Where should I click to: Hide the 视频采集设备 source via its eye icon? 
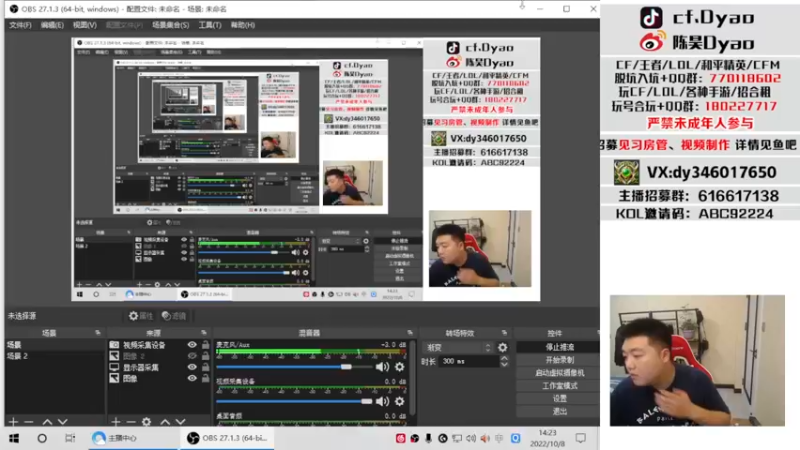192,345
